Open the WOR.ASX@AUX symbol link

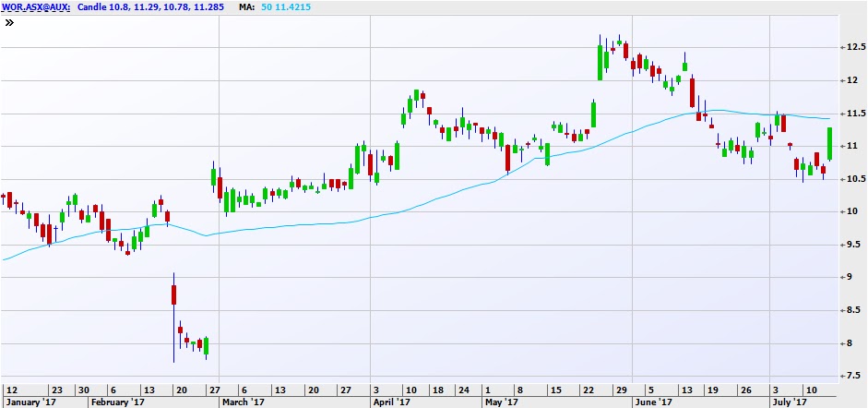coord(35,7)
